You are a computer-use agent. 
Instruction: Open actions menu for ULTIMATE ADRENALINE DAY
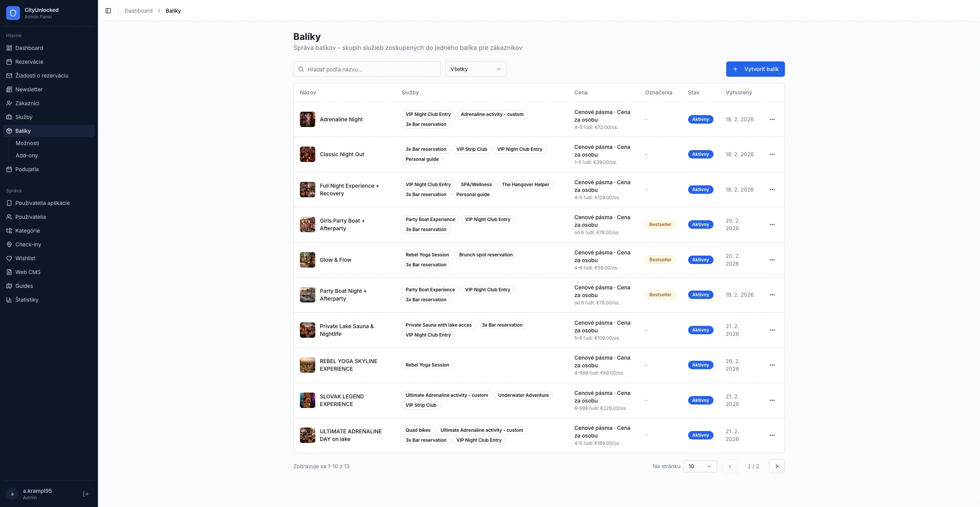point(772,435)
